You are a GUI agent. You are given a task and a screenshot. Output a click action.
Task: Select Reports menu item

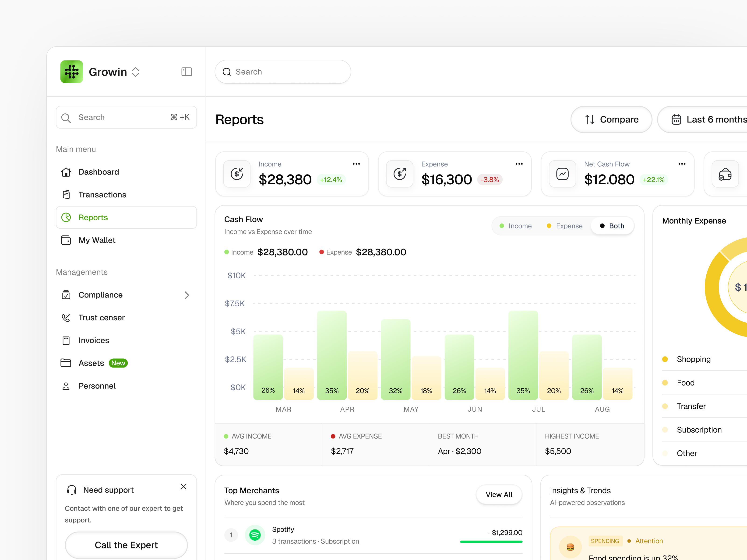(x=126, y=217)
